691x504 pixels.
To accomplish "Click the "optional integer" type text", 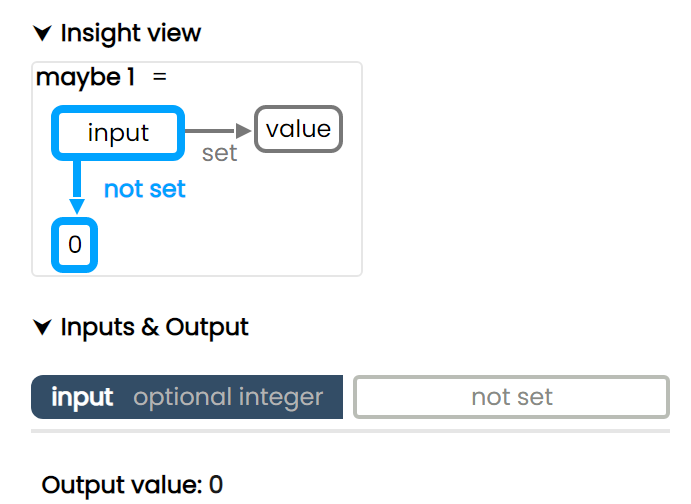I will click(x=228, y=397).
